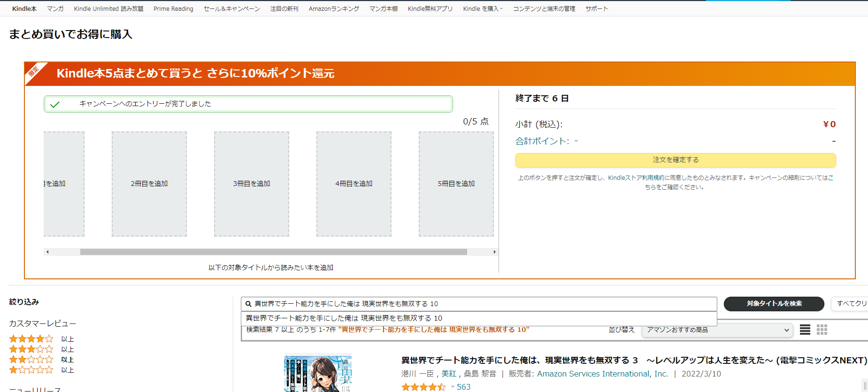868x392 pixels.
Task: Click the 終了まで 6 日 text
Action: click(542, 98)
